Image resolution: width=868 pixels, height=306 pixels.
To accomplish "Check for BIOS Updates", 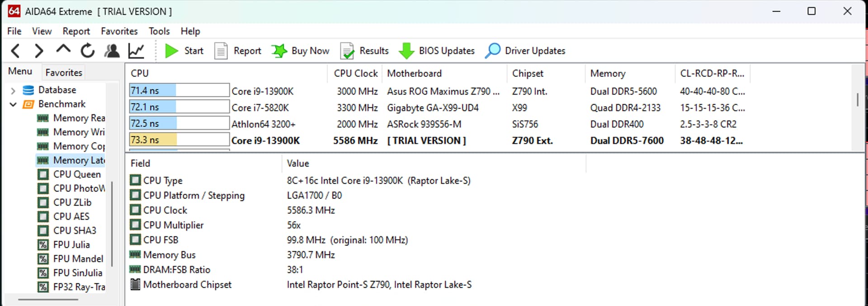I will [x=437, y=51].
